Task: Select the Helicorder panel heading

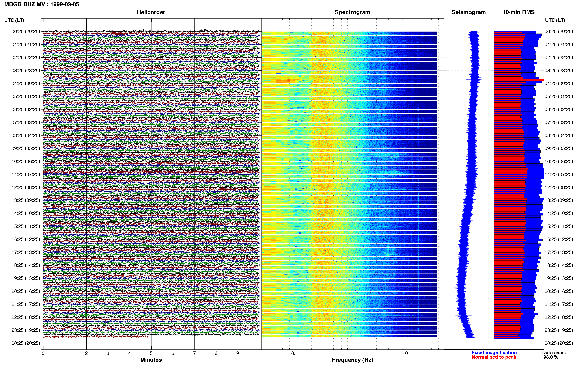Action: 151,12
